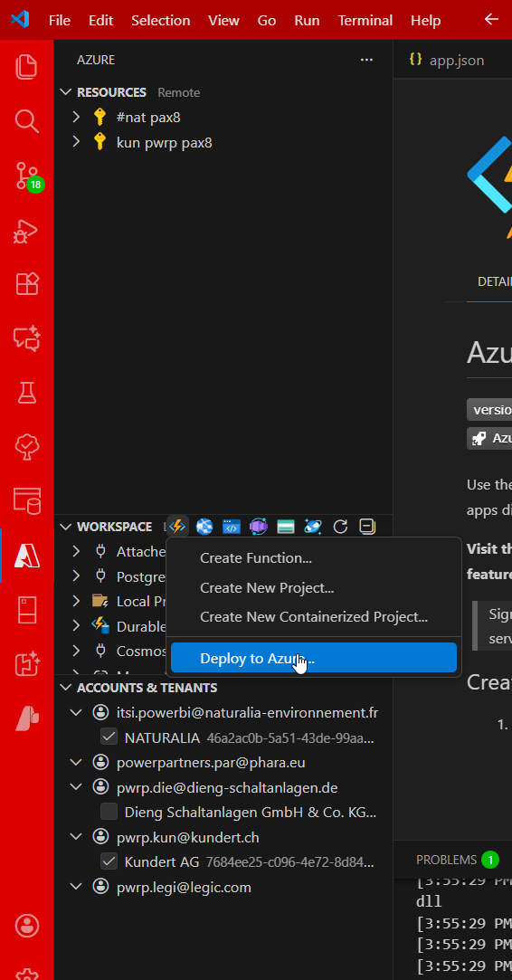The height and width of the screenshot is (980, 512).
Task: Open the View menu
Action: tap(223, 20)
